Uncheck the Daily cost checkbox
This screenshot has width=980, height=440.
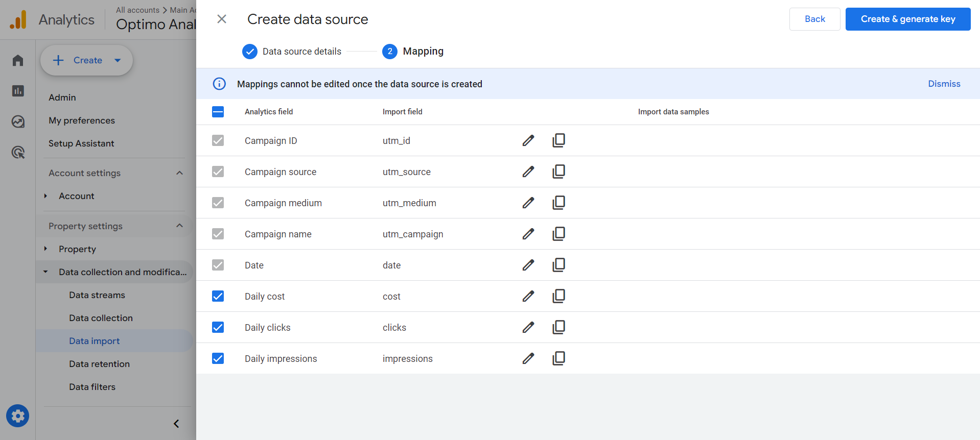coord(218,296)
